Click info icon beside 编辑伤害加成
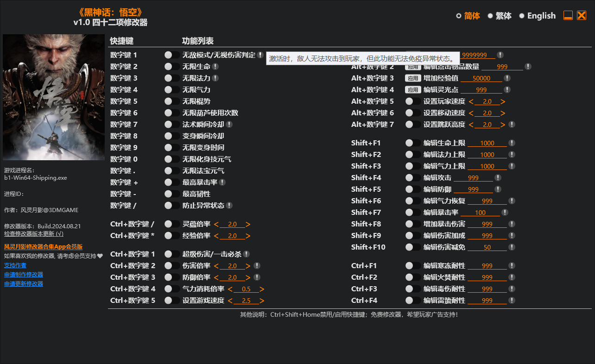 [512, 235]
